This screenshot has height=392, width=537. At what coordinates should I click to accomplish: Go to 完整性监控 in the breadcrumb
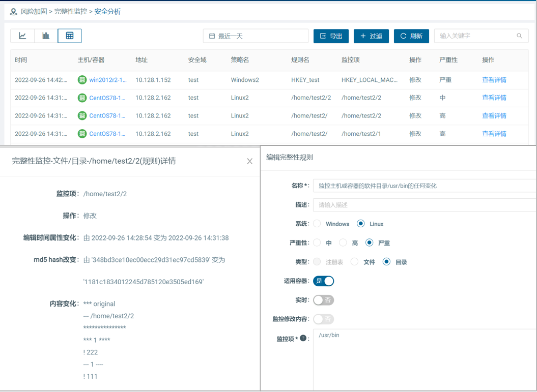[71, 11]
